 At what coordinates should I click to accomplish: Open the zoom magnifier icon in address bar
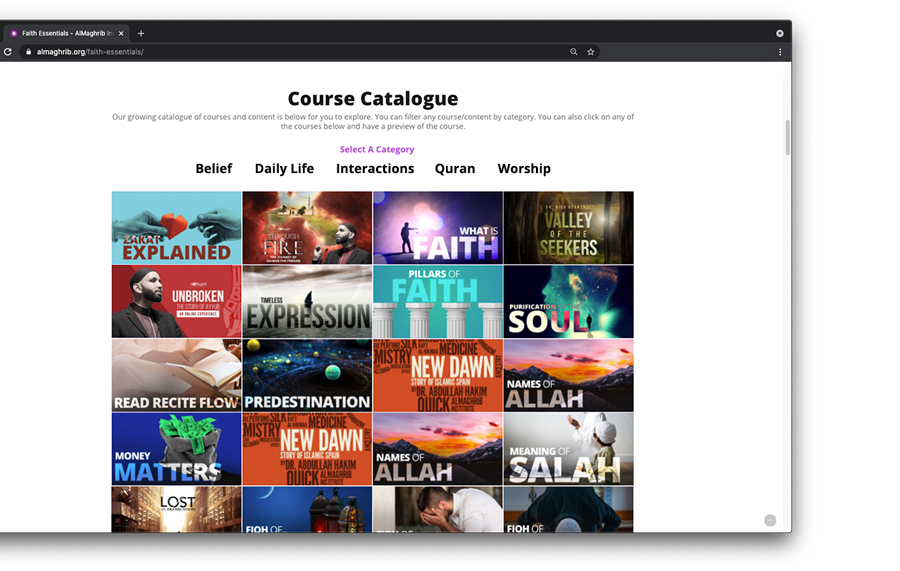coord(573,52)
